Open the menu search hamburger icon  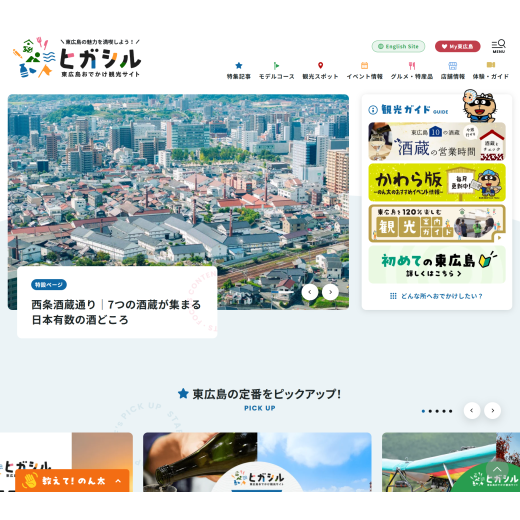point(499,46)
